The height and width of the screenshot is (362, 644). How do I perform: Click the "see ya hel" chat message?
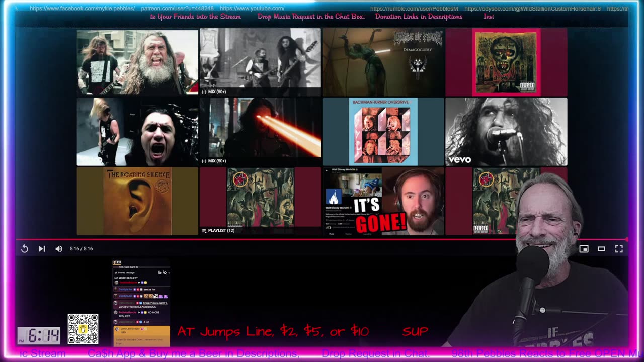click(149, 289)
